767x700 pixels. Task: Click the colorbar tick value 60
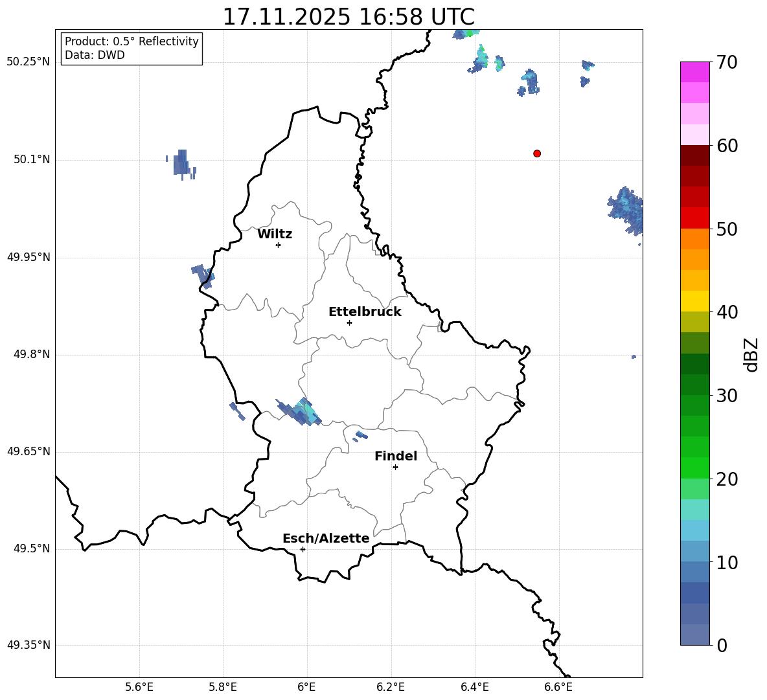727,146
